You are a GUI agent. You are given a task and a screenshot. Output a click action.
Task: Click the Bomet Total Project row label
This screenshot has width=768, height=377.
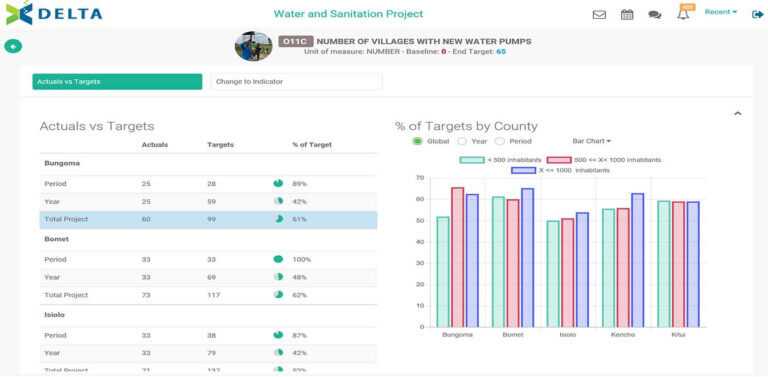point(66,295)
